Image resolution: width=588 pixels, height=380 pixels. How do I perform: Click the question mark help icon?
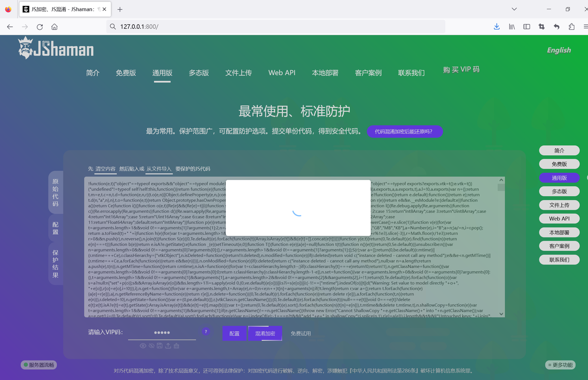(206, 332)
